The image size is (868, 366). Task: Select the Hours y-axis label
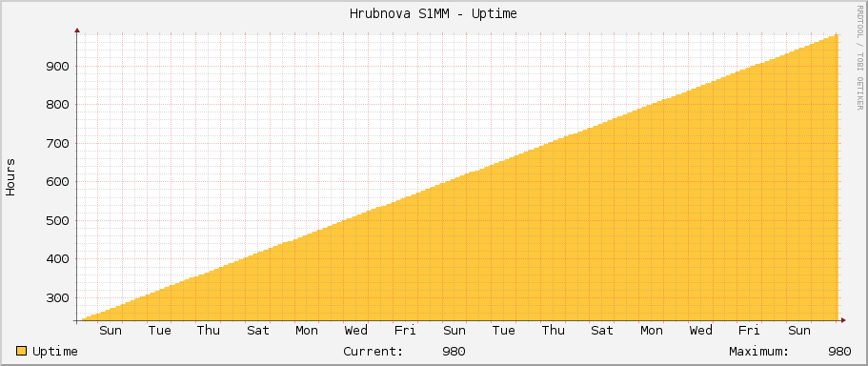tap(10, 177)
